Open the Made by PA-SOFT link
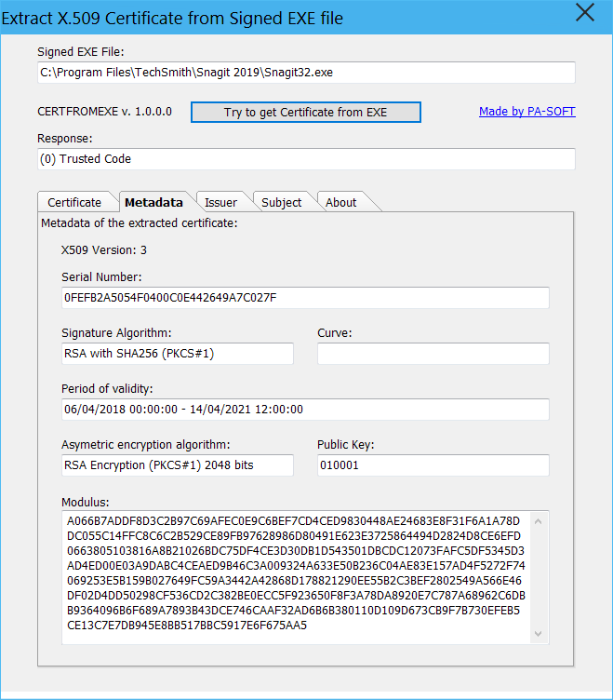 coord(526,112)
